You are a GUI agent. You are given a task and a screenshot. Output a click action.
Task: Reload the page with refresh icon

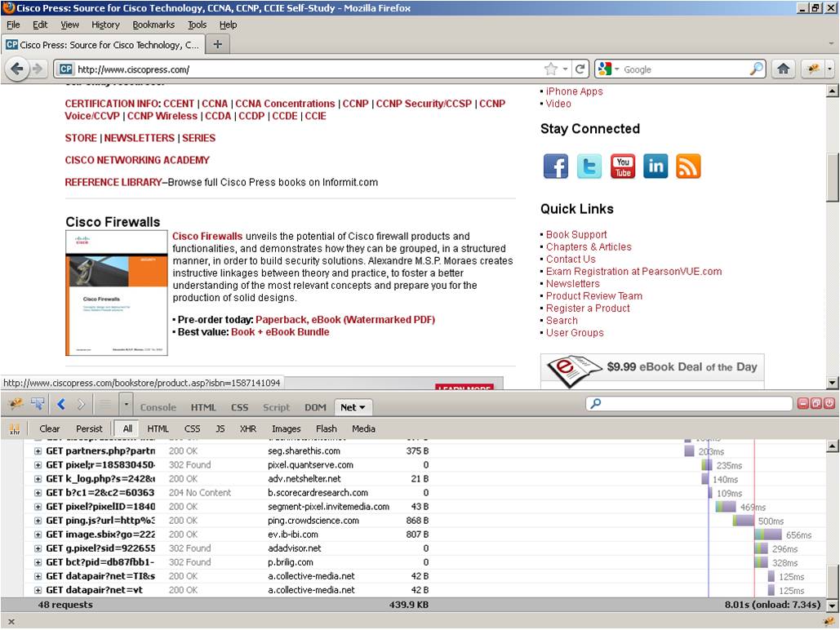click(580, 69)
